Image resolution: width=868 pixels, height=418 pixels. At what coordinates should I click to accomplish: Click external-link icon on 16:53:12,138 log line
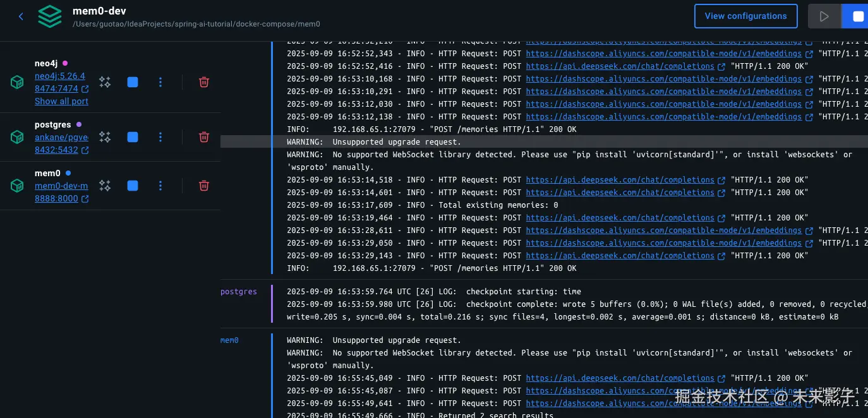[x=809, y=117]
